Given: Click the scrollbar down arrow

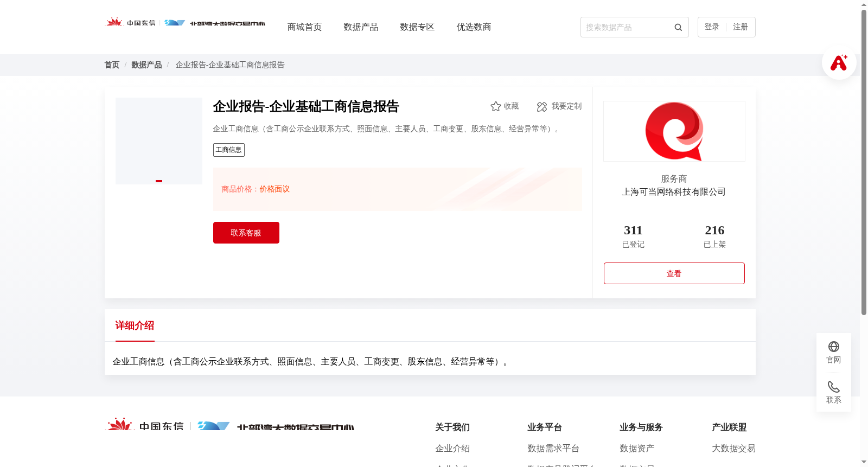Looking at the screenshot, I should pos(864,463).
